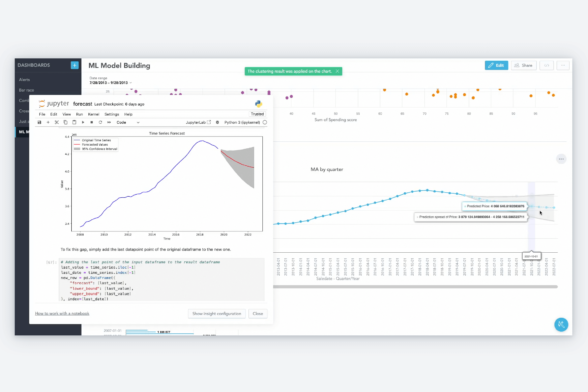Screen dimensions: 588x392
Task: Click the dashboard more options ellipsis icon
Action: pyautogui.click(x=563, y=65)
